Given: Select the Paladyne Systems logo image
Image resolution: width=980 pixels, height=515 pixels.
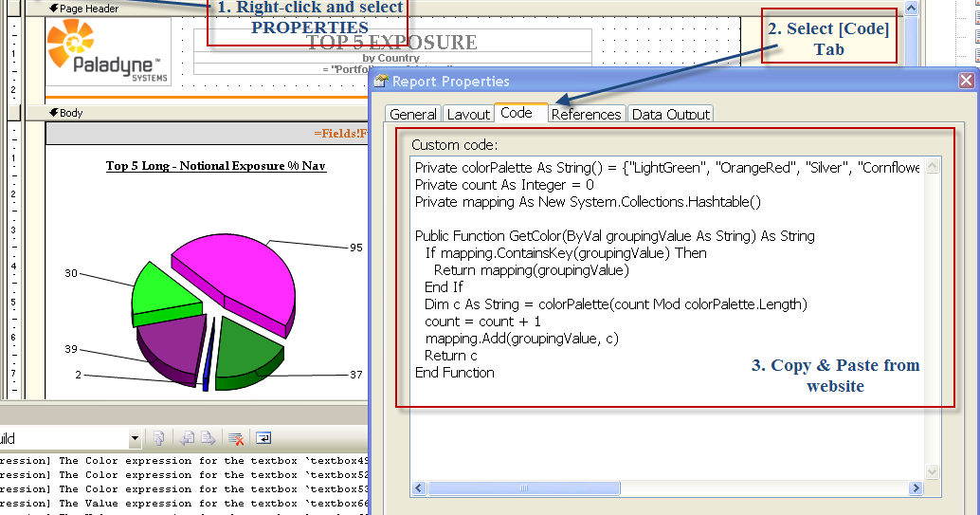Looking at the screenshot, I should 107,51.
